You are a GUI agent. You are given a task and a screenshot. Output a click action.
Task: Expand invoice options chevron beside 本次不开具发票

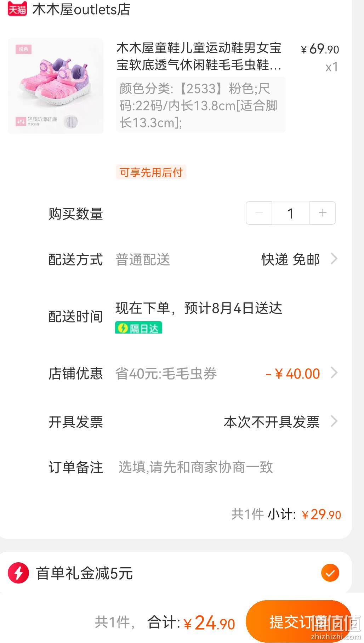334,421
